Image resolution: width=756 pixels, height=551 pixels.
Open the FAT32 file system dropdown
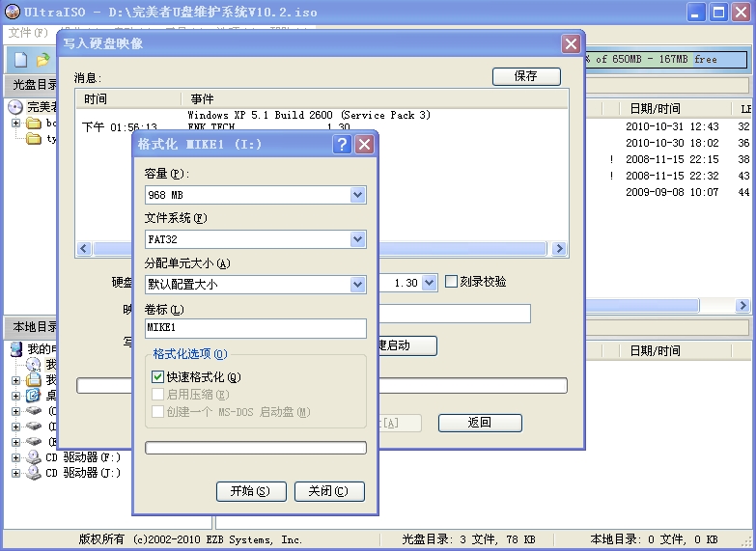point(357,239)
